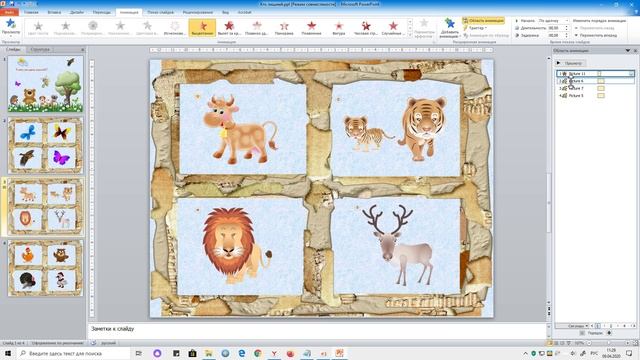This screenshot has width=640, height=360.
Task: Click the 'Просмотр' play button in animation pane
Action: point(570,63)
